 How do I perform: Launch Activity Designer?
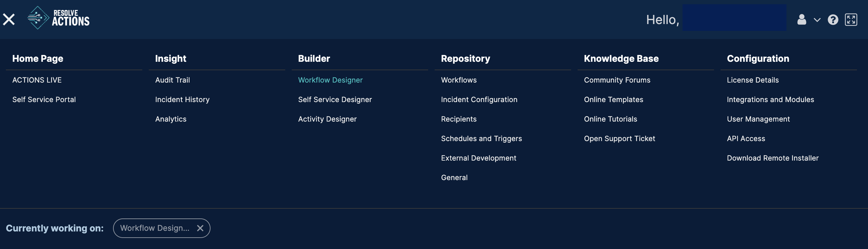327,119
